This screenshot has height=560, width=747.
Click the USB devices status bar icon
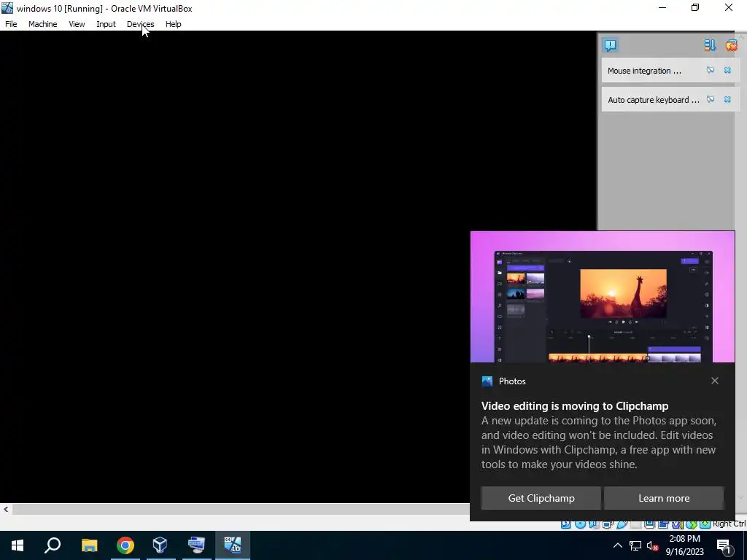coord(622,524)
